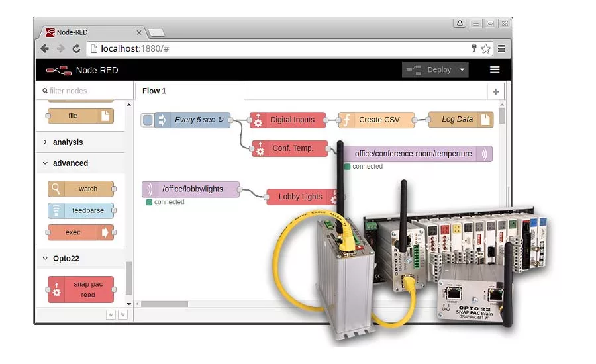
Task: Open the Chrome hamburger menu
Action: point(501,48)
